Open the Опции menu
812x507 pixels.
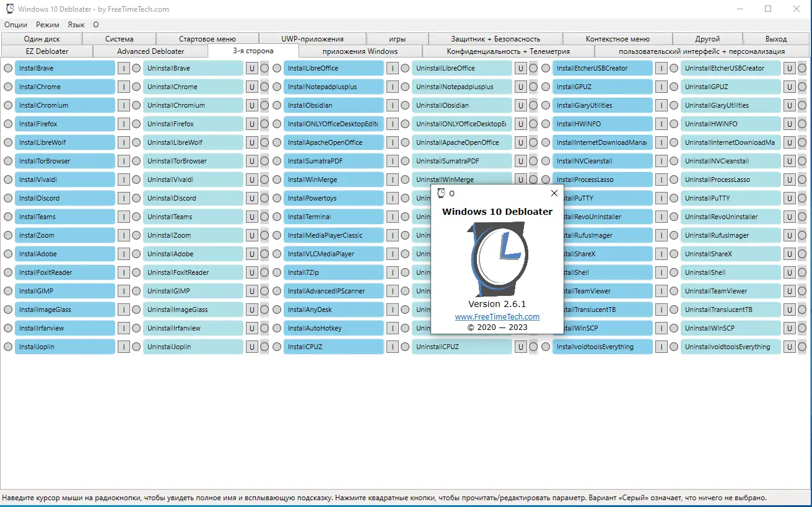click(16, 25)
